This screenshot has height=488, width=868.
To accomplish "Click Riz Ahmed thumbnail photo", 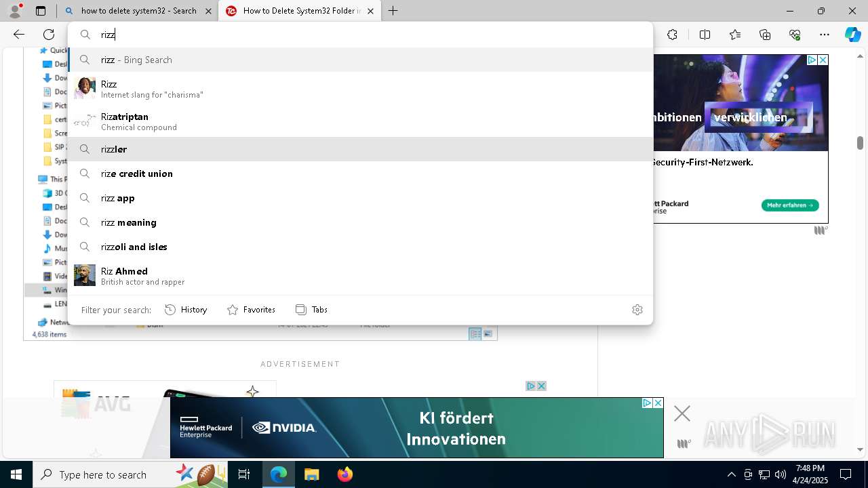I will coord(85,275).
